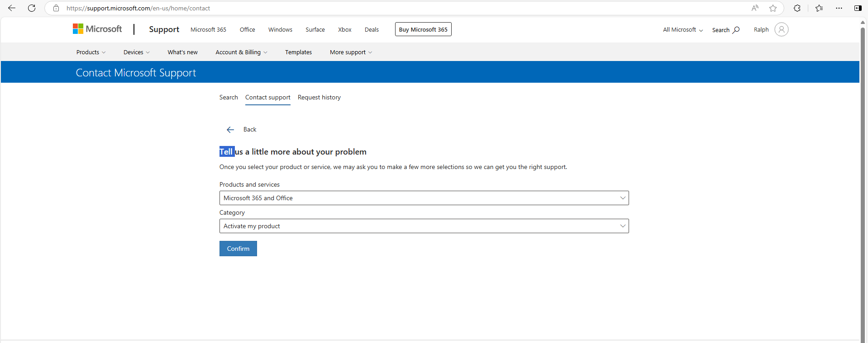
Task: Click the 'Products and services' field label
Action: coord(249,184)
